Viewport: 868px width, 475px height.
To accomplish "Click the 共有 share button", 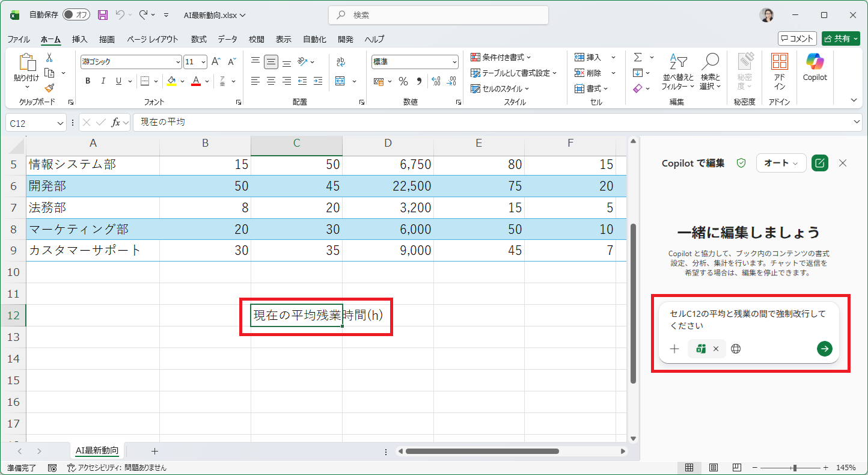I will (840, 38).
